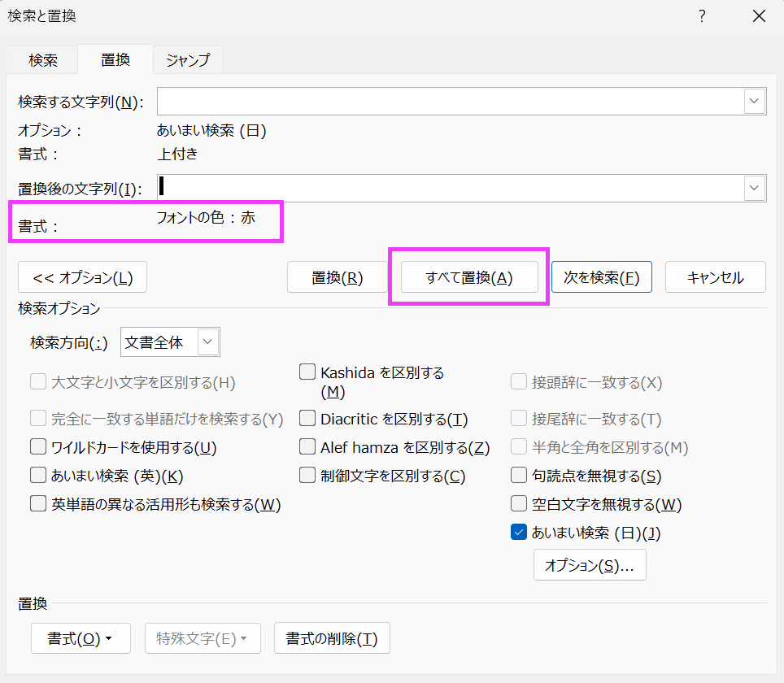
Task: Enable ワイルドカードを使用する checkbox
Action: 38,447
